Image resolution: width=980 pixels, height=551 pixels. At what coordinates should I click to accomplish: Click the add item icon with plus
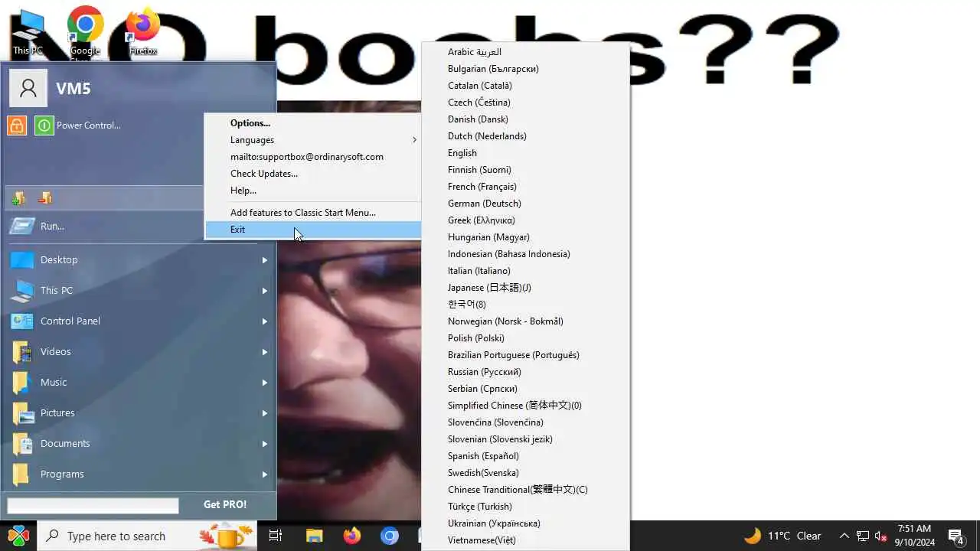(x=18, y=198)
